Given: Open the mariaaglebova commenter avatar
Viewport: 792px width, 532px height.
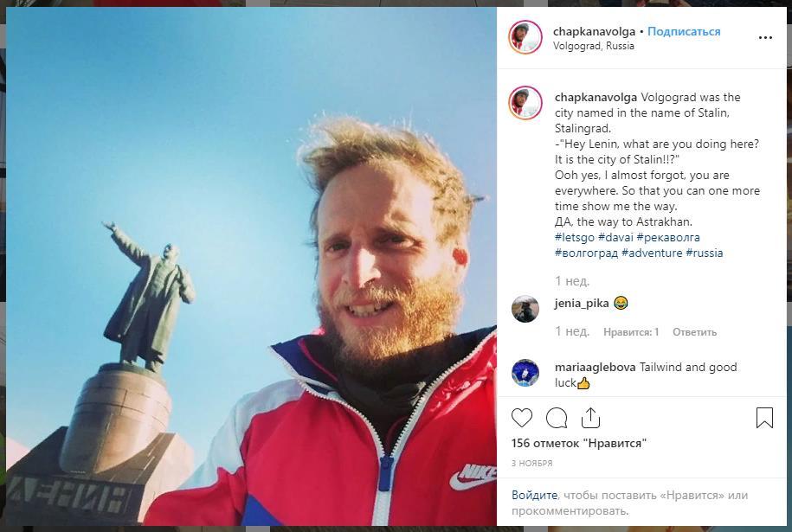Looking at the screenshot, I should (525, 373).
